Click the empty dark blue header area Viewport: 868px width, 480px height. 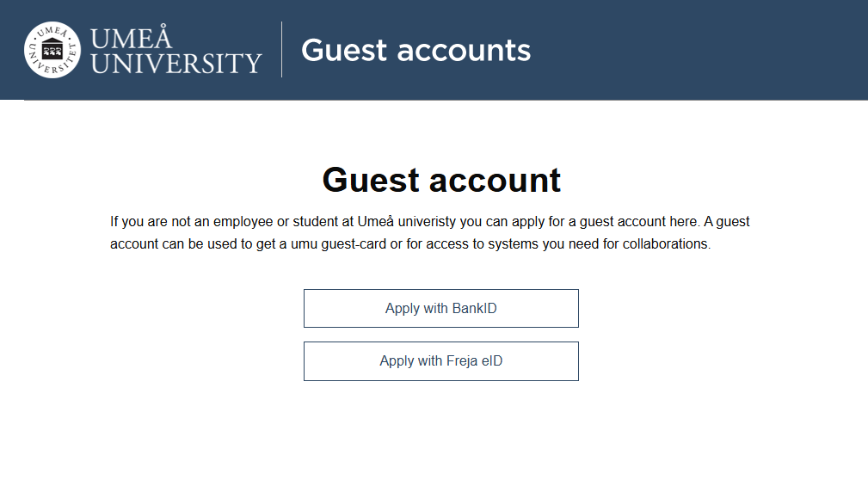click(x=698, y=50)
